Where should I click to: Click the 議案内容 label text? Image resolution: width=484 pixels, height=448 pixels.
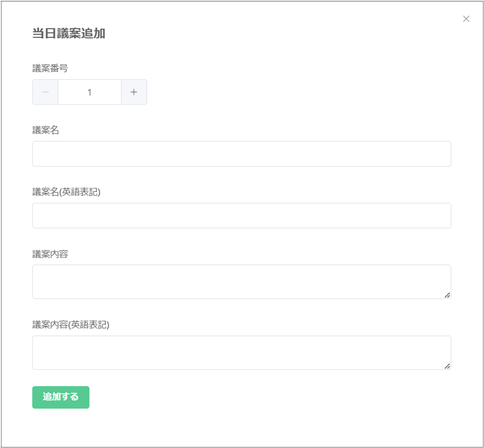tap(50, 254)
